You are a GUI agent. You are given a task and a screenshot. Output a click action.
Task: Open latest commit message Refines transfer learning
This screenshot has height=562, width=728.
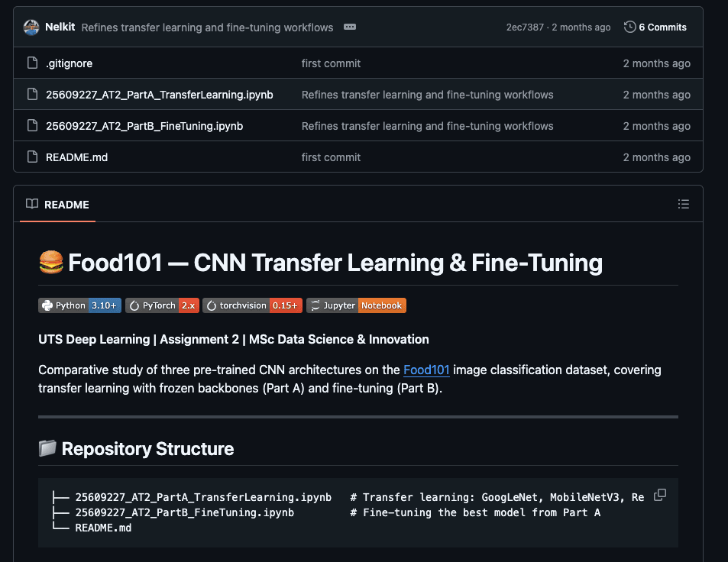207,27
